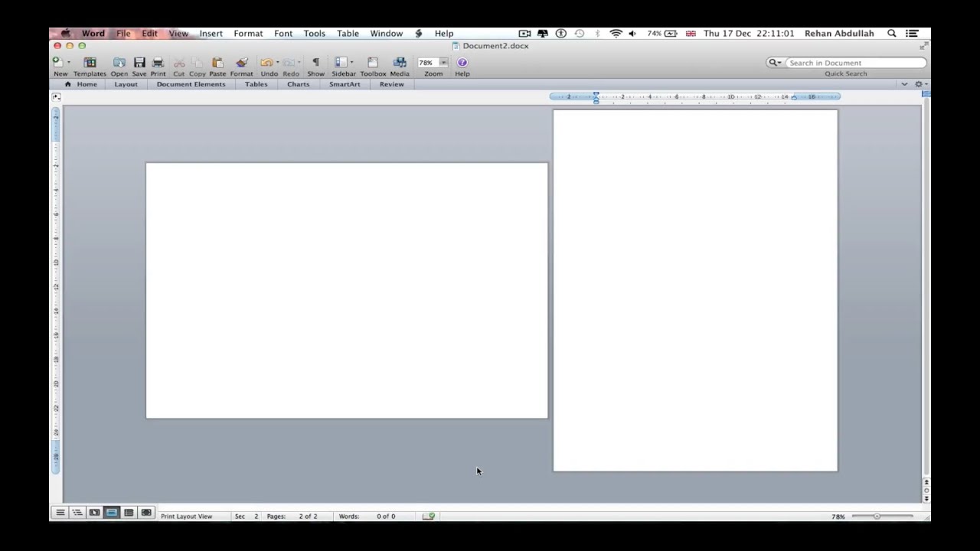The height and width of the screenshot is (551, 980).
Task: Open the search options magnifier dropdown
Action: click(775, 63)
